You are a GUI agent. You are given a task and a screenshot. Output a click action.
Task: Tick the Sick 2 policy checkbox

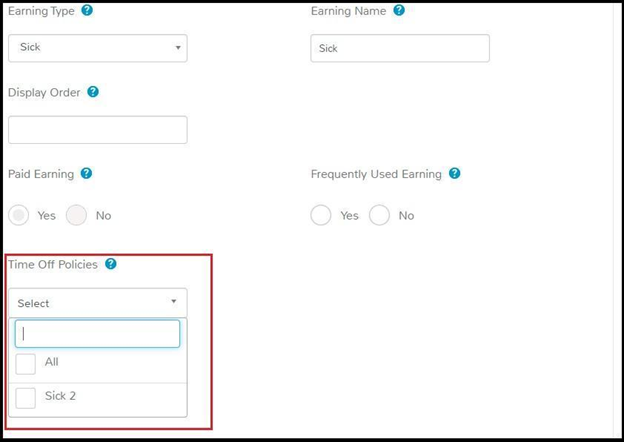point(25,398)
